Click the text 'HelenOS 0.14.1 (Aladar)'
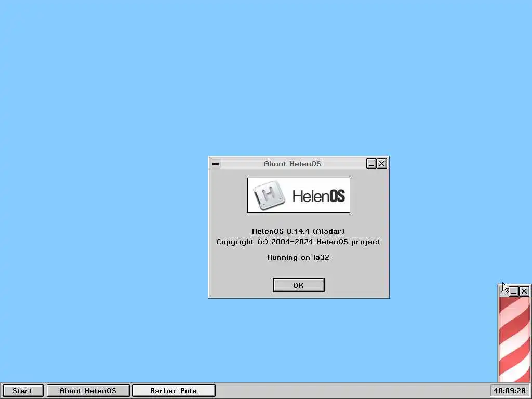532x399 pixels. tap(298, 231)
